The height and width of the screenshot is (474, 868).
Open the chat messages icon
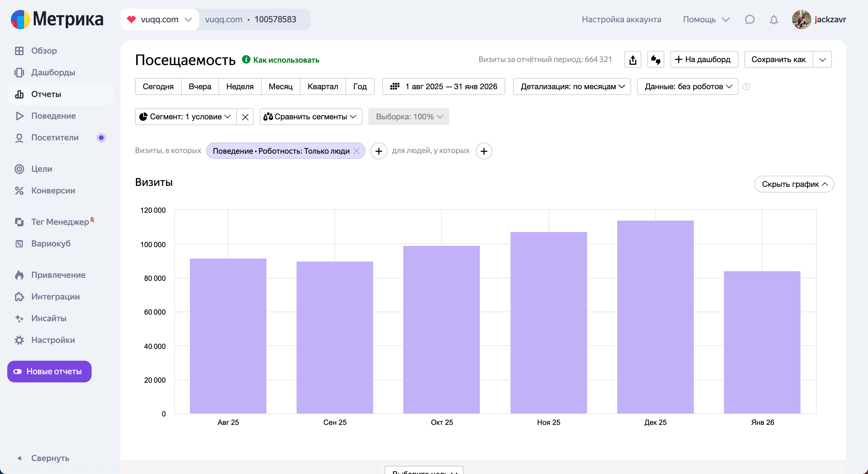749,20
